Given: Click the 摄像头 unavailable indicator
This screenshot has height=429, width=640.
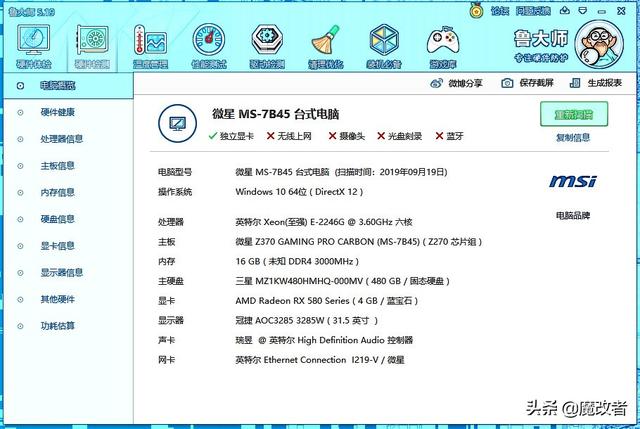Looking at the screenshot, I should (347, 136).
